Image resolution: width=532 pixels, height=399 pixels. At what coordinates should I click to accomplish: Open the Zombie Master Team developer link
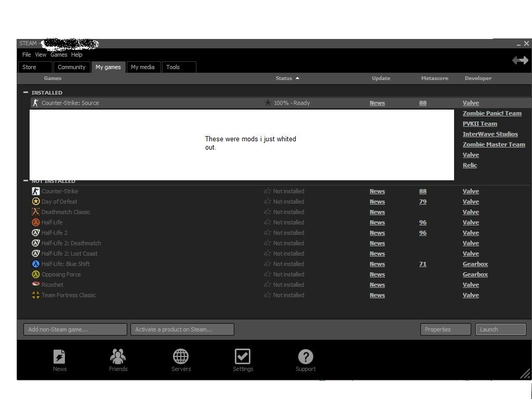click(494, 144)
